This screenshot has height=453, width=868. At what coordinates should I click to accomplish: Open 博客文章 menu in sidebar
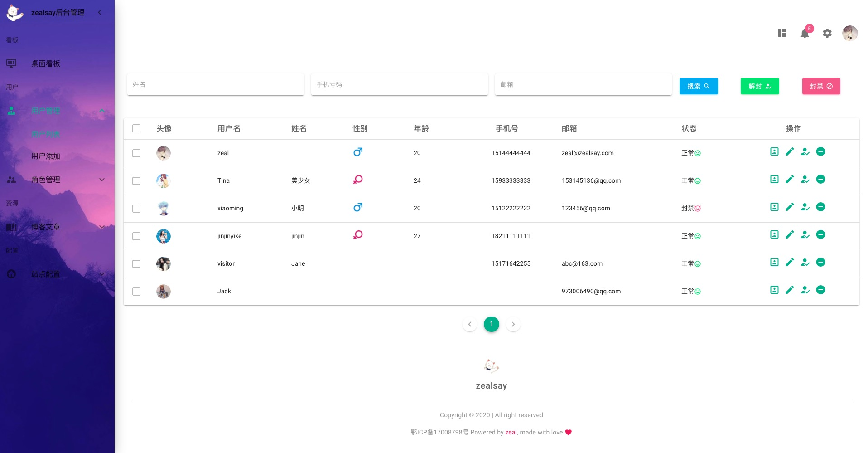pos(57,227)
